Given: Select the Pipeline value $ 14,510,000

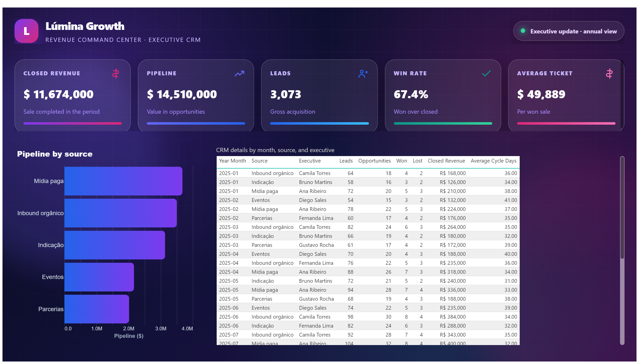Looking at the screenshot, I should point(182,94).
